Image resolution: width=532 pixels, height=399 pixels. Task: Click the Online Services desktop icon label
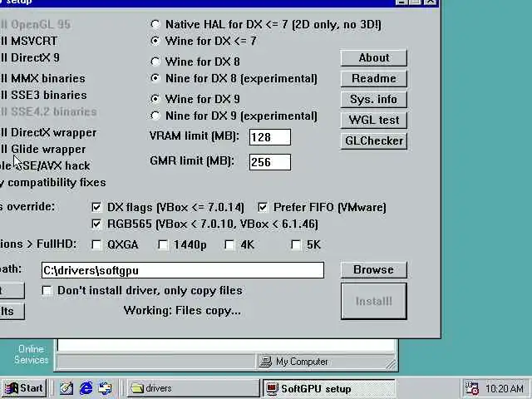coord(32,355)
